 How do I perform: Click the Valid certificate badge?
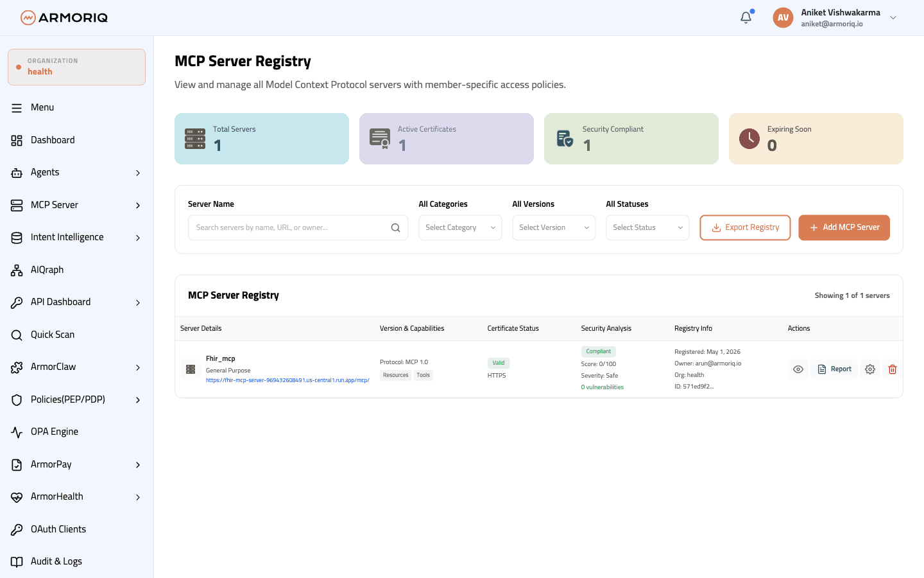click(499, 363)
